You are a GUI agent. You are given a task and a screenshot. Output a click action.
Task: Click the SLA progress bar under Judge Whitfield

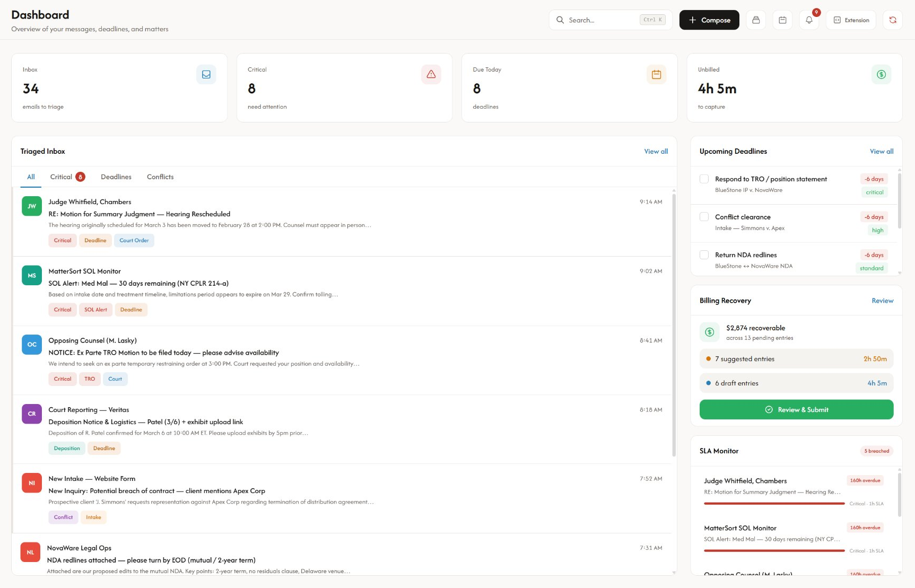point(773,503)
